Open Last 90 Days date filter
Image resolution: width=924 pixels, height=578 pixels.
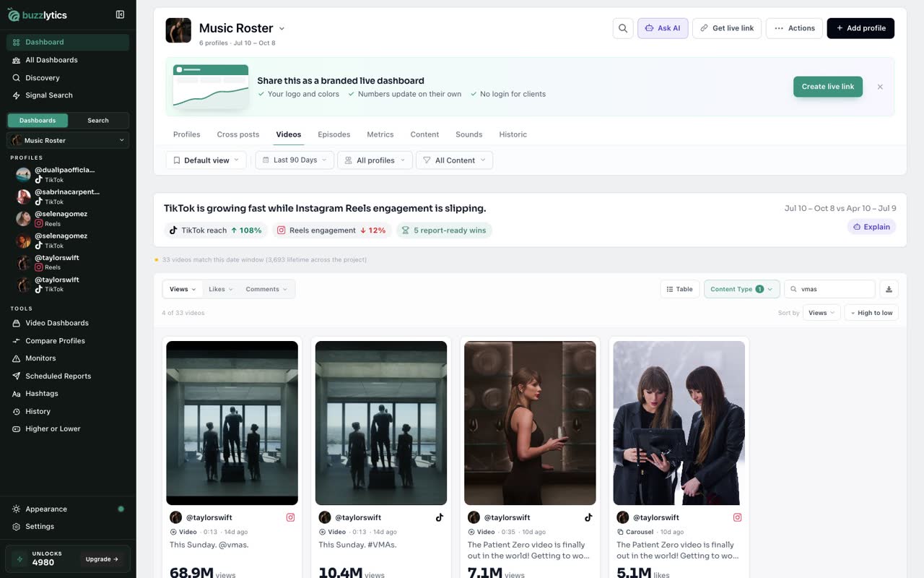click(295, 160)
